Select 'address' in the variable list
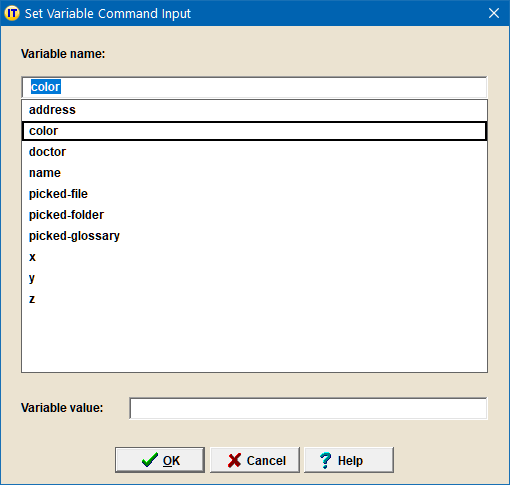The width and height of the screenshot is (510, 485). (x=254, y=110)
